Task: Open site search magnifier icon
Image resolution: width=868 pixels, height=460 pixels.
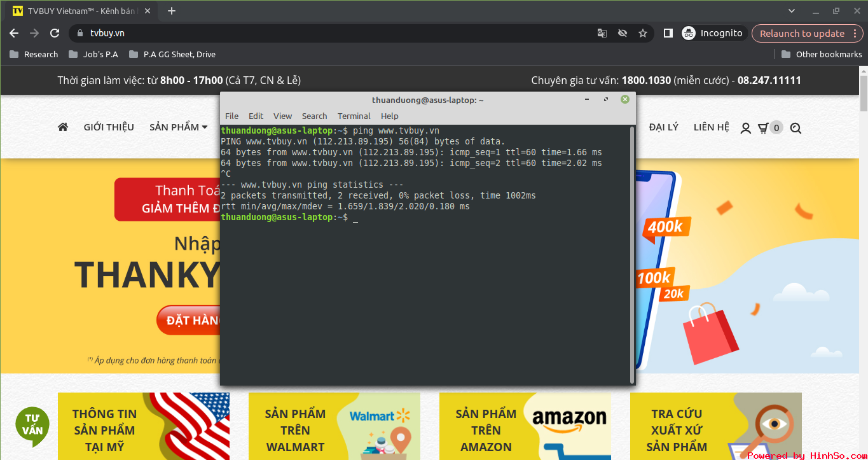Action: click(x=796, y=128)
